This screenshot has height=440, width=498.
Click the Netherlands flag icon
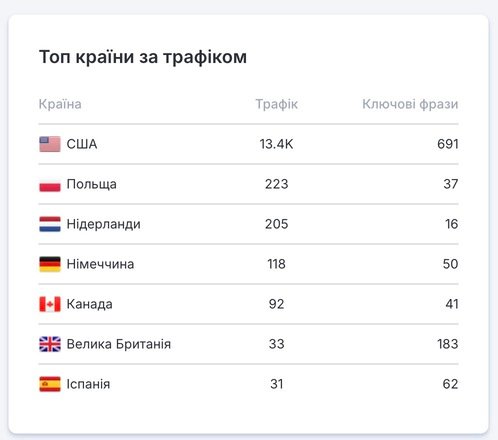click(x=50, y=224)
